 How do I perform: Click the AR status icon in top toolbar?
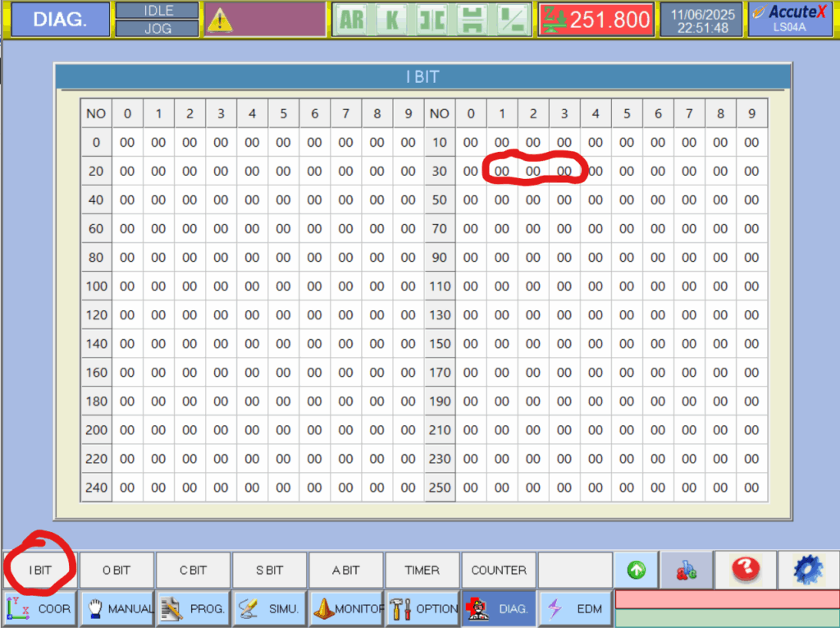[352, 20]
